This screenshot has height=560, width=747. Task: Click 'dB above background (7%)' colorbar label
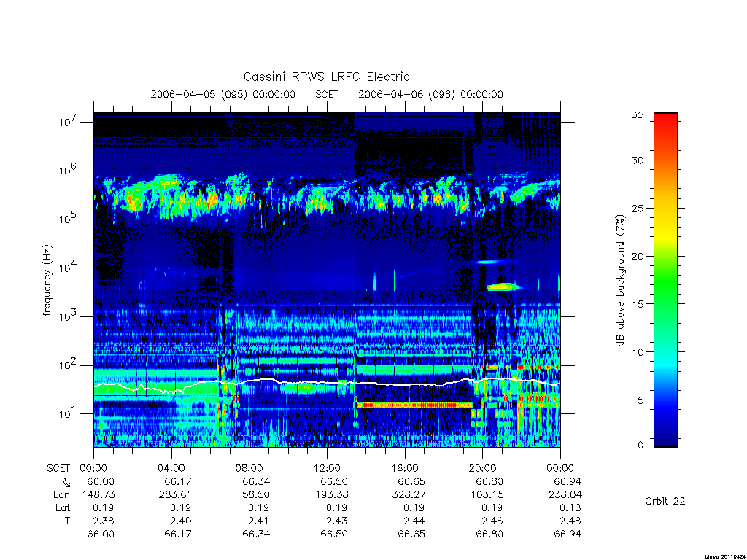point(620,281)
